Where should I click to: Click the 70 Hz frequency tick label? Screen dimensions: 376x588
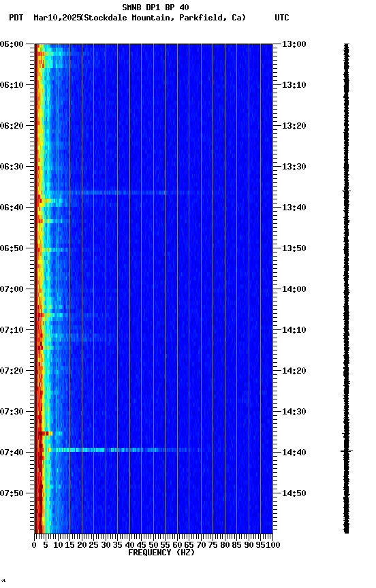201,545
